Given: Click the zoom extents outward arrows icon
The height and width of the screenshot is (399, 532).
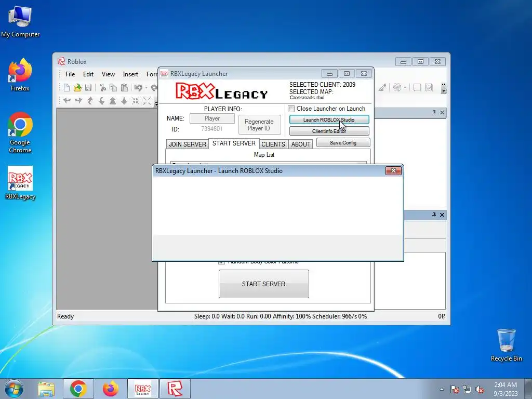Looking at the screenshot, I should click(x=147, y=100).
